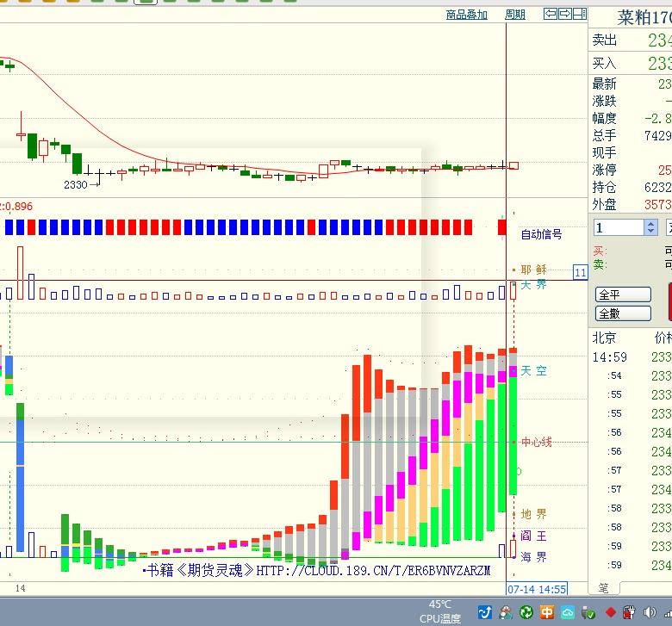Increase order quantity with spinner up arrow
The width and height of the screenshot is (672, 626).
[650, 223]
